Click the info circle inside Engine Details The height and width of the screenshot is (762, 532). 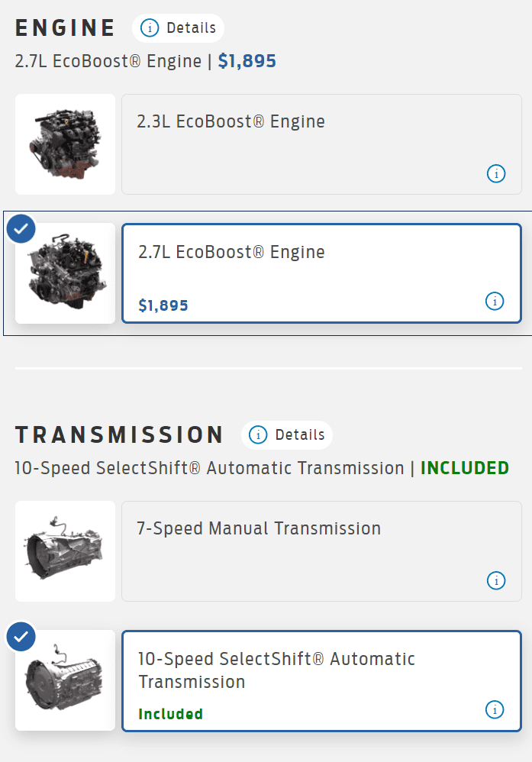point(150,28)
